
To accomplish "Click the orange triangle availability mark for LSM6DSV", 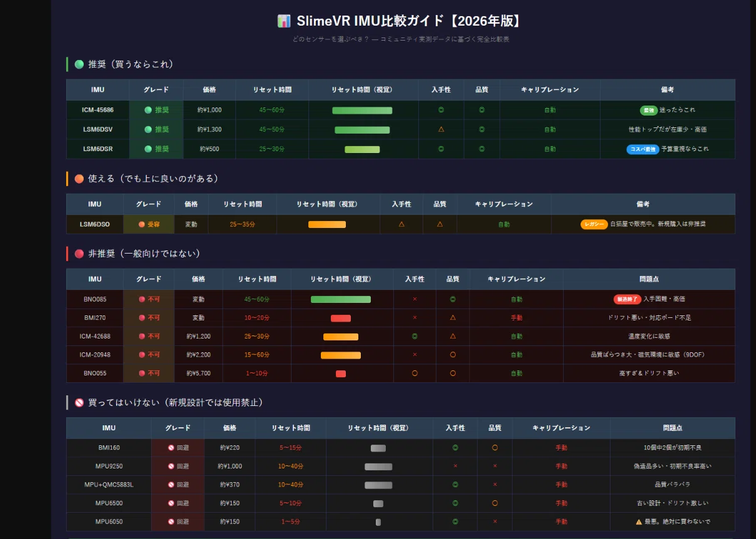I will [441, 129].
